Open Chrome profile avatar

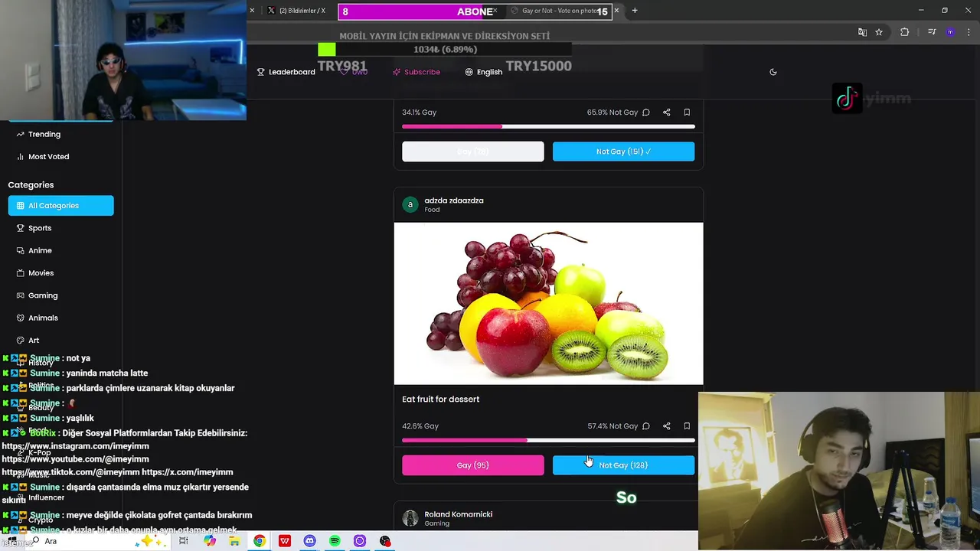tap(950, 32)
